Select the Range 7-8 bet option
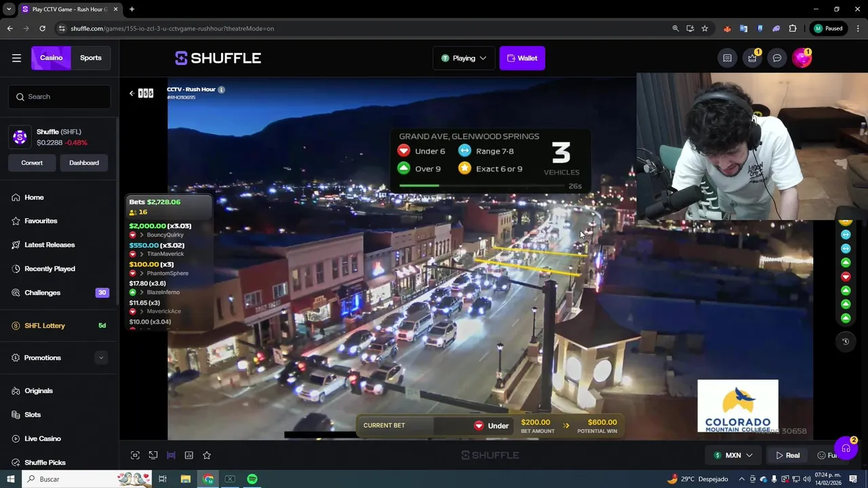 tap(486, 151)
